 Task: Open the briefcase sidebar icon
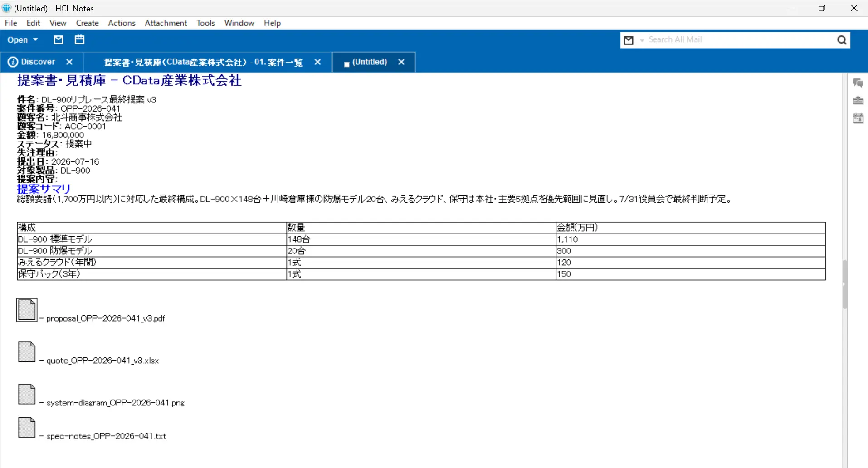[858, 101]
